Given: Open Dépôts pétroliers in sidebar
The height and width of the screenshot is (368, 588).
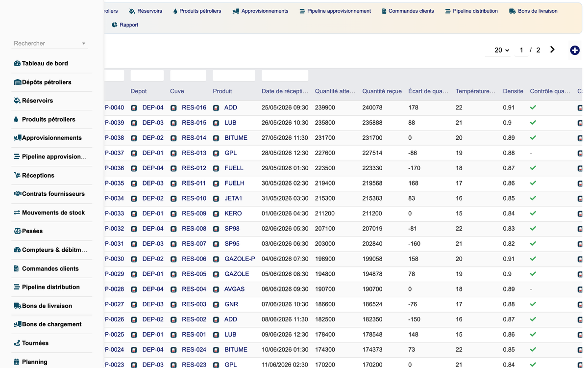Looking at the screenshot, I should point(47,82).
